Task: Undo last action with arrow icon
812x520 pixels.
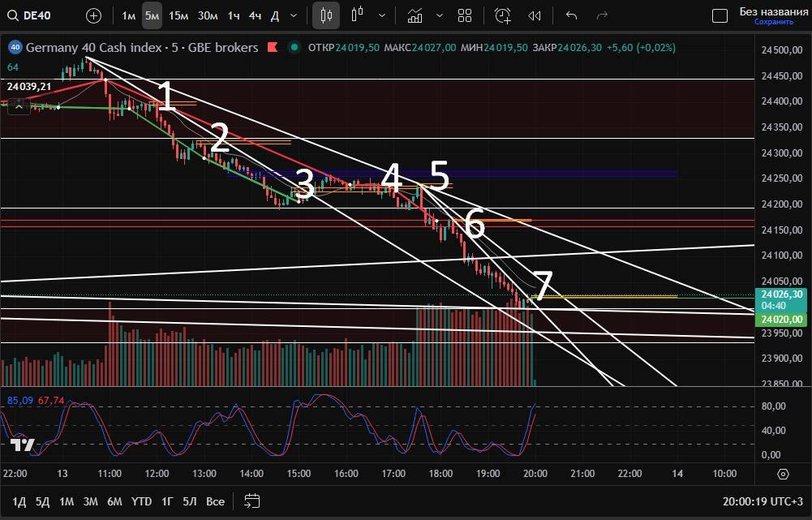Action: coord(571,15)
